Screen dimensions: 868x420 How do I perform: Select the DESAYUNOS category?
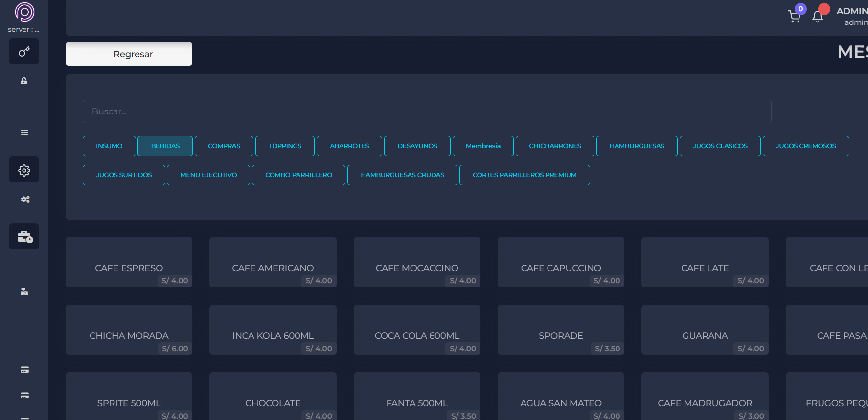click(x=417, y=146)
